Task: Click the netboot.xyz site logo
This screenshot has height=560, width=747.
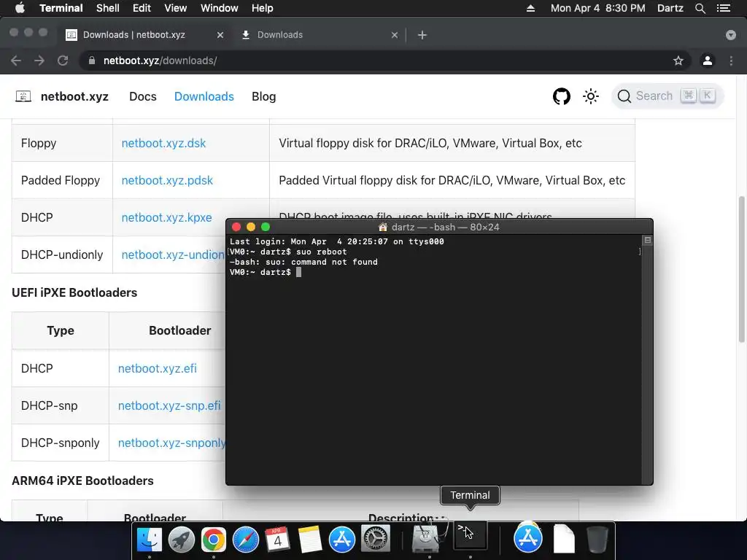Action: pos(63,96)
